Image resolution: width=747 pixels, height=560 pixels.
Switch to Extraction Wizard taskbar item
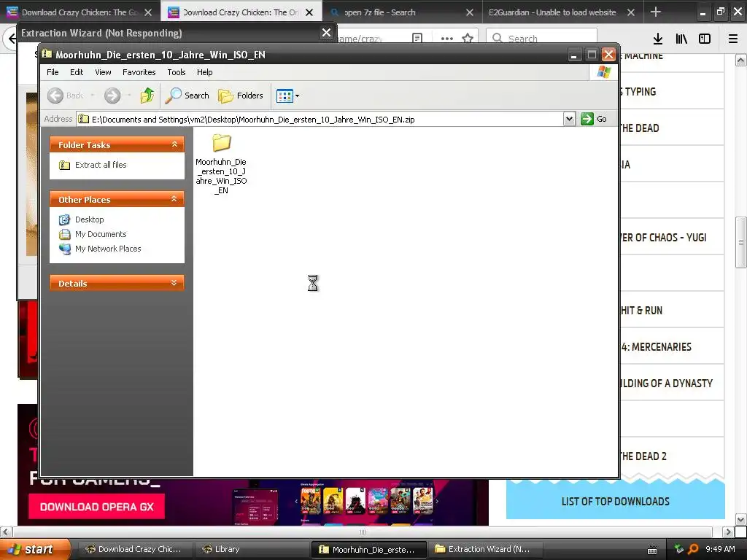(484, 549)
